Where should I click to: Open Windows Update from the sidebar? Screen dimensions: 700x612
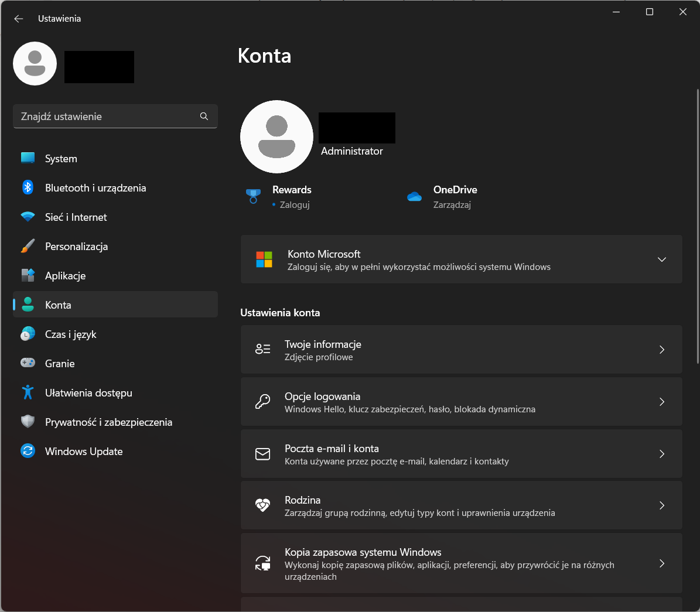83,451
